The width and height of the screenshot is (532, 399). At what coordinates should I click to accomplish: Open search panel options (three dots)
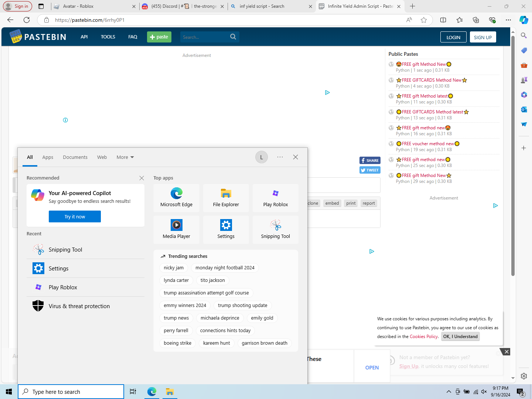[x=280, y=157]
